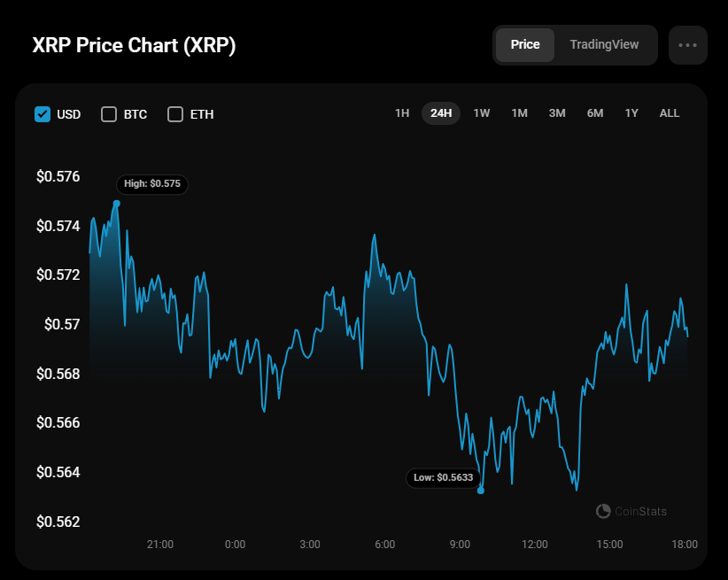Select the 1H time range
The width and height of the screenshot is (728, 580).
tap(402, 113)
